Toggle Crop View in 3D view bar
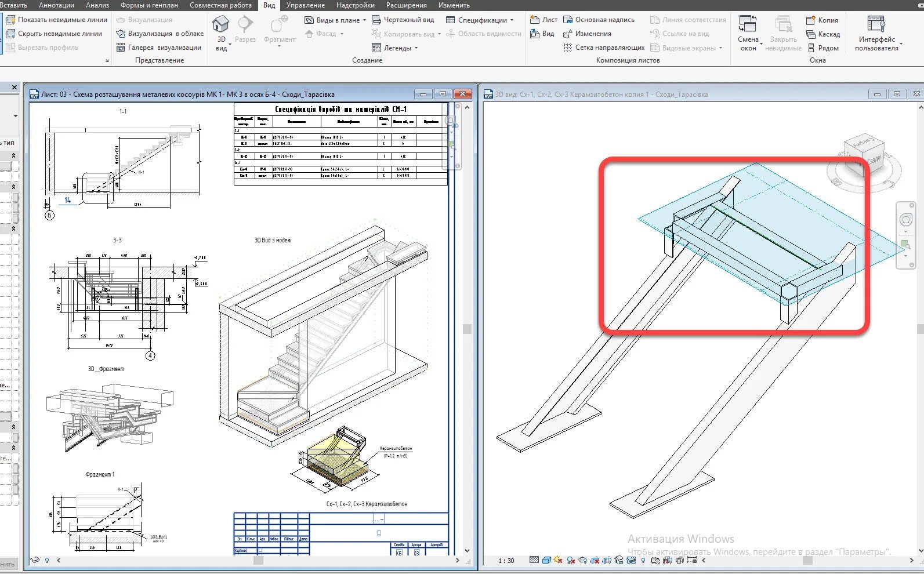The image size is (924, 574). [595, 560]
